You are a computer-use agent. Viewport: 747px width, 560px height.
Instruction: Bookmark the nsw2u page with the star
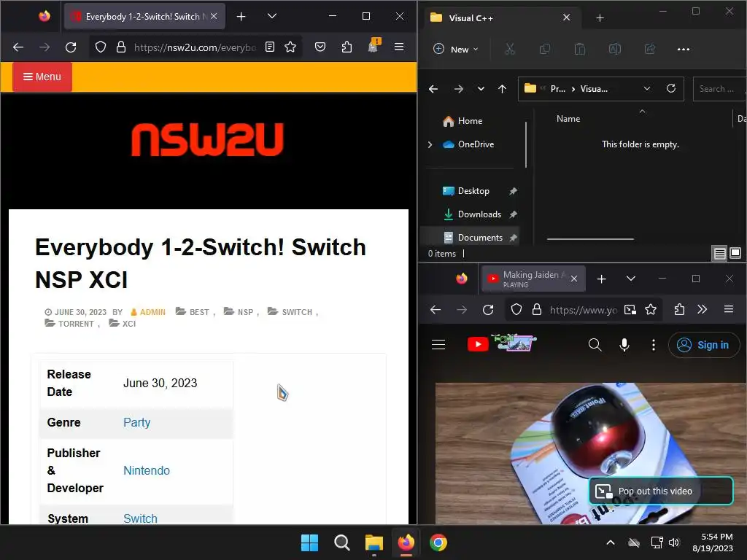click(x=290, y=47)
